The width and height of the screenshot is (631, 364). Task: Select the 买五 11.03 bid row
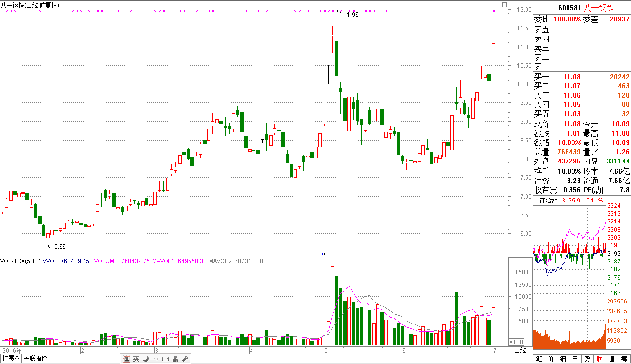582,114
